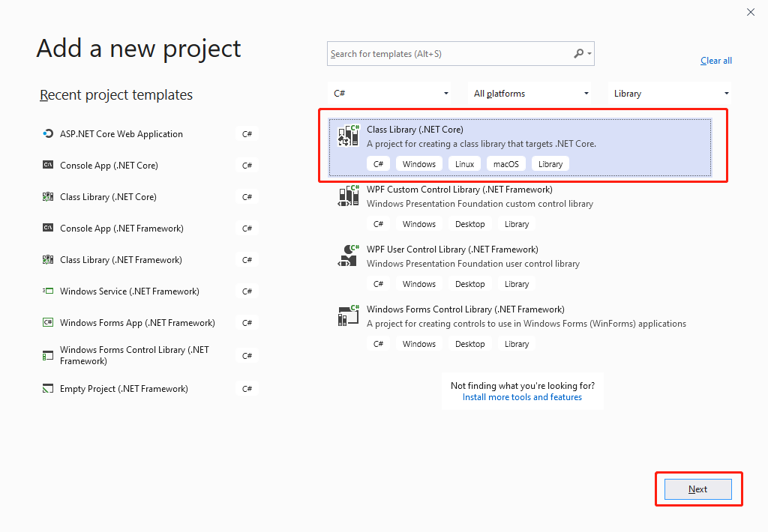Click the Empty Project (.NET Framework) icon

point(48,389)
